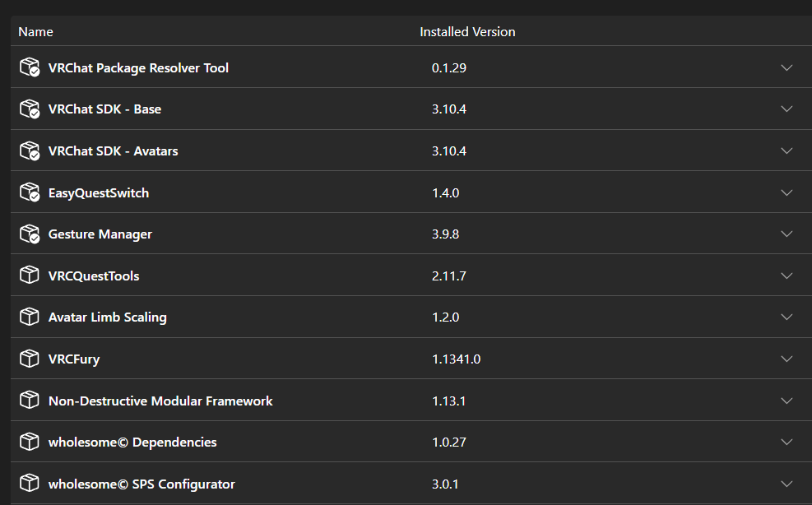Open the wholesome© Dependencies version dropdown
The width and height of the screenshot is (812, 505).
786,442
